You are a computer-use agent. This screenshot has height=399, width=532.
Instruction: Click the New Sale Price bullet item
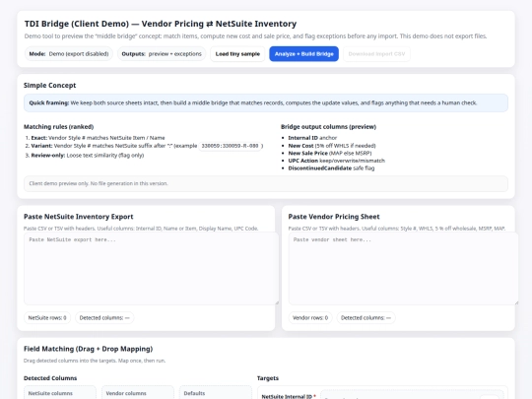click(x=330, y=153)
